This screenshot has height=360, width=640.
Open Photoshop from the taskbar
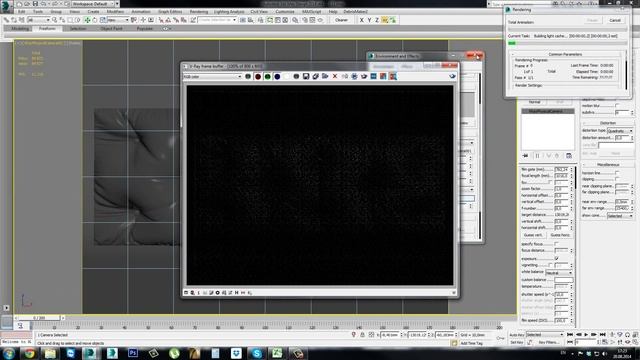point(133,353)
